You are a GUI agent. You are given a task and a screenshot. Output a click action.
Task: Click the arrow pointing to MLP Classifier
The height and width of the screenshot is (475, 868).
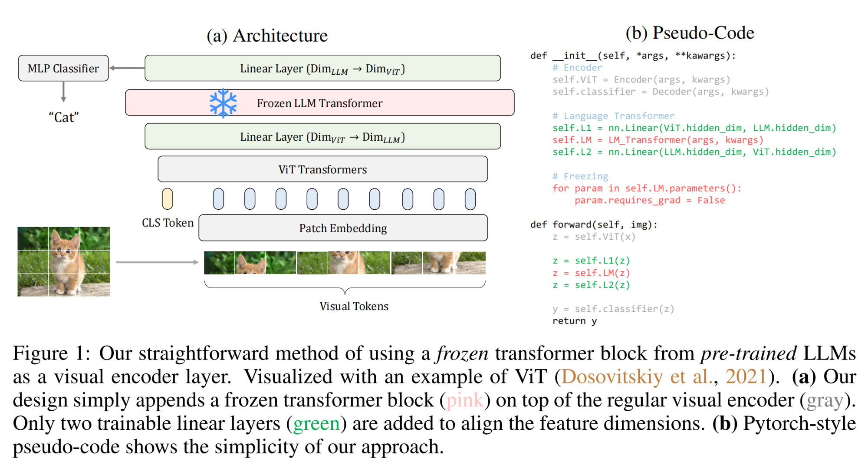tap(126, 68)
